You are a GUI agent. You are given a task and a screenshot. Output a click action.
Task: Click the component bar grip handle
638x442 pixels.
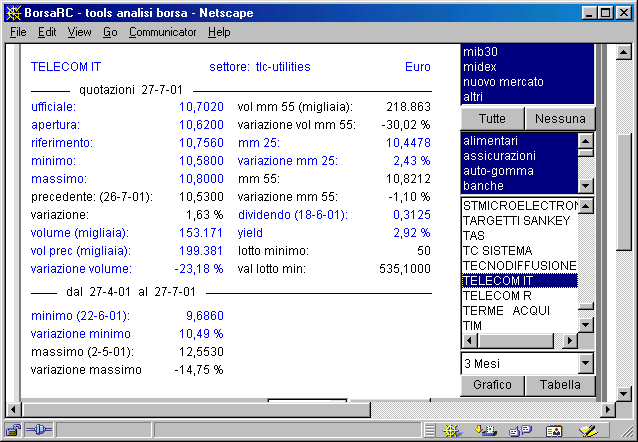tap(429, 430)
